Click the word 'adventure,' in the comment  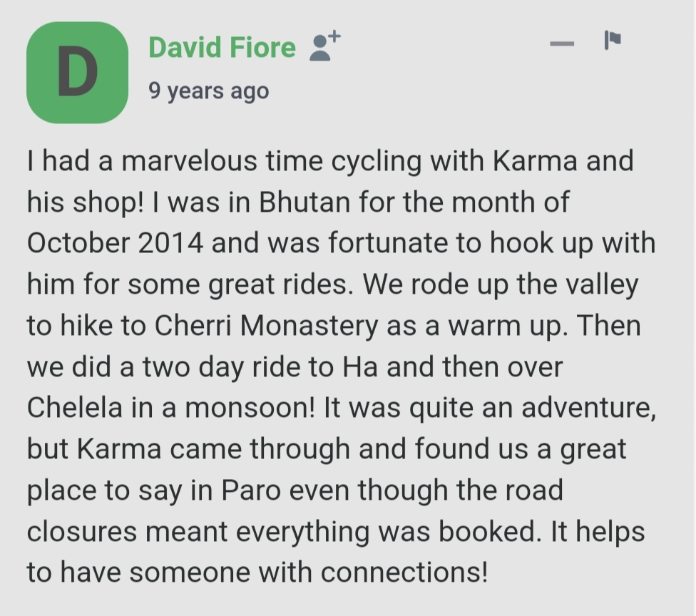pyautogui.click(x=588, y=409)
